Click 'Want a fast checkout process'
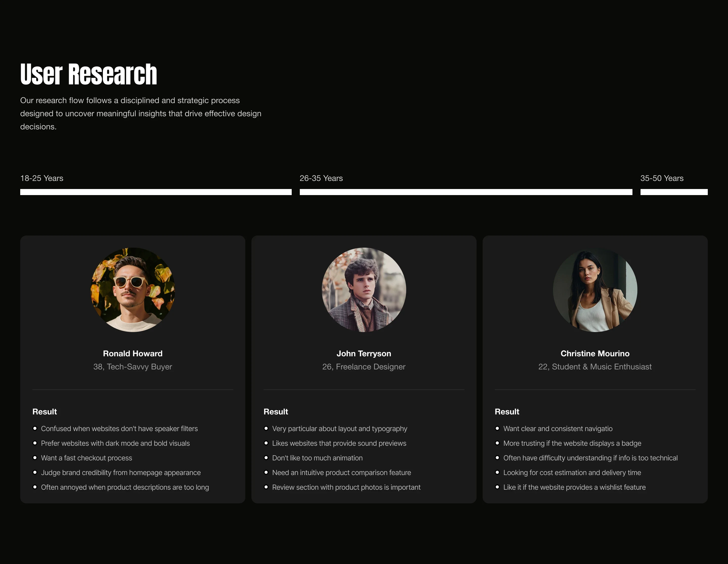Screen dimensions: 728x564 tap(86, 458)
